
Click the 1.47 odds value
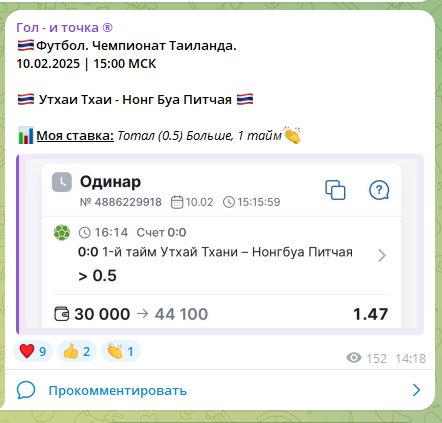370,314
